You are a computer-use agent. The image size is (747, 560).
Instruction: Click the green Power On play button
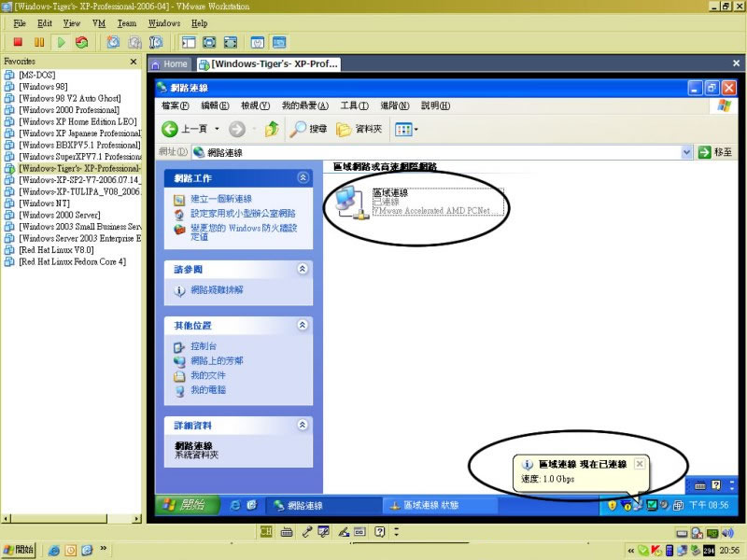tap(61, 42)
